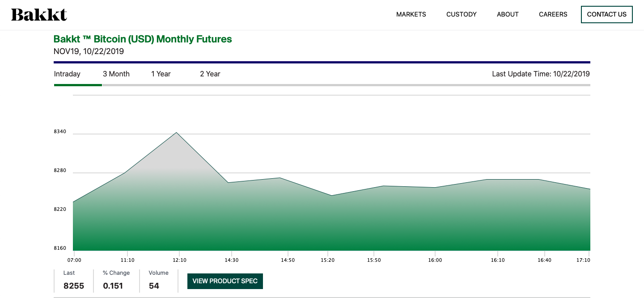644x298 pixels.
Task: Open the Careers page
Action: [553, 14]
